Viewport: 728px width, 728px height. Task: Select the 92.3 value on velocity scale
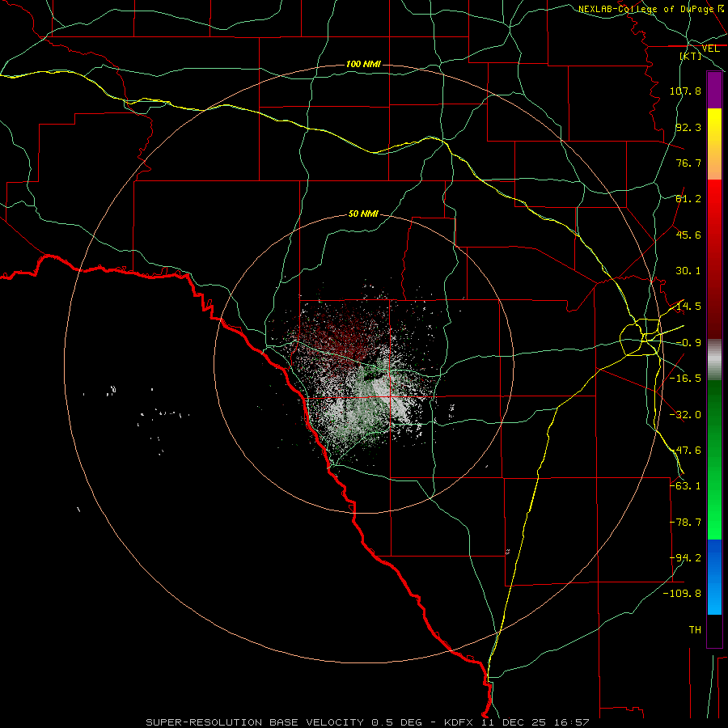tap(688, 127)
